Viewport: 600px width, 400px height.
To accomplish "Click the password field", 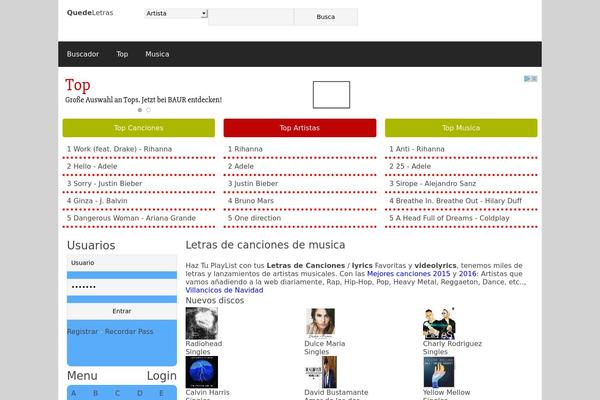I will pyautogui.click(x=122, y=287).
